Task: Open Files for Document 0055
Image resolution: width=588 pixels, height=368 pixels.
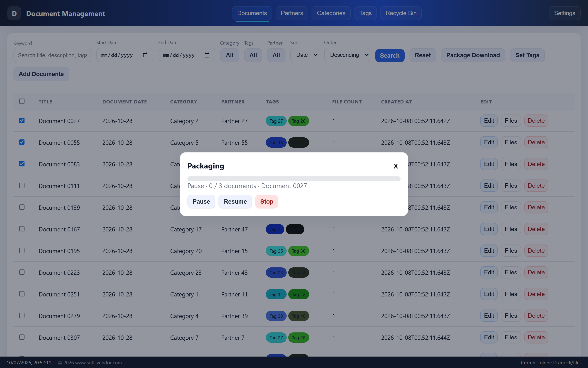Action: (511, 142)
